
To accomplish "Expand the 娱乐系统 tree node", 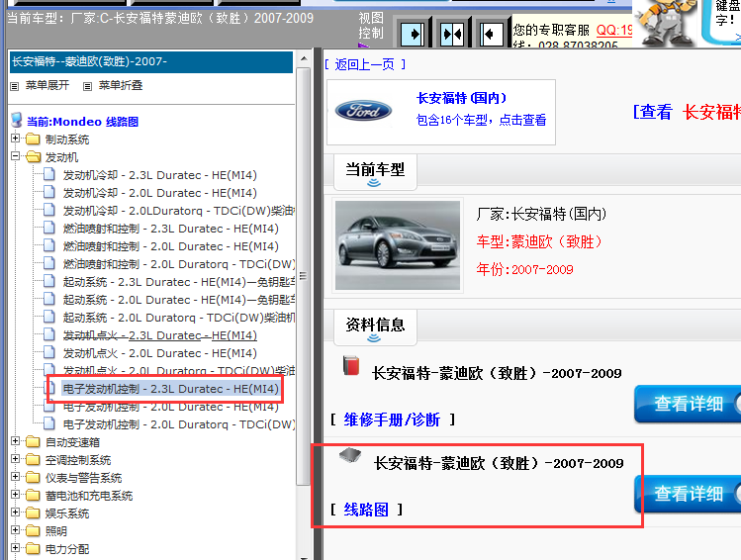I will (15, 513).
